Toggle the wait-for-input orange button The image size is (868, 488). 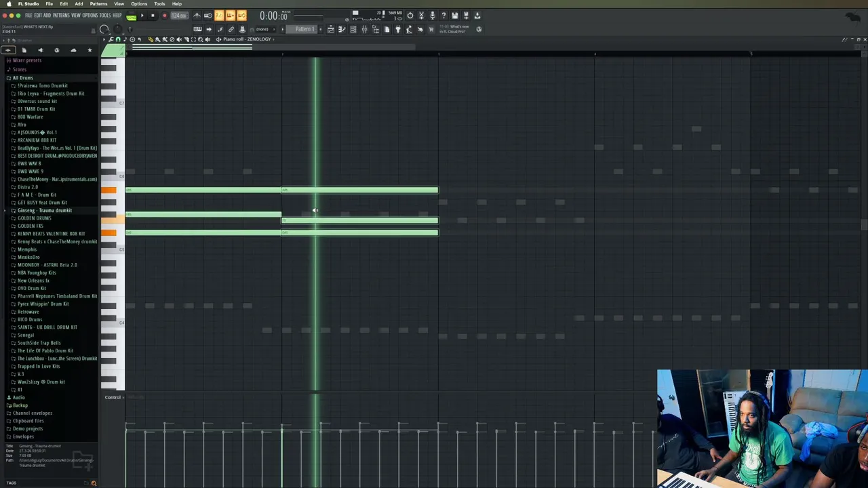[208, 16]
